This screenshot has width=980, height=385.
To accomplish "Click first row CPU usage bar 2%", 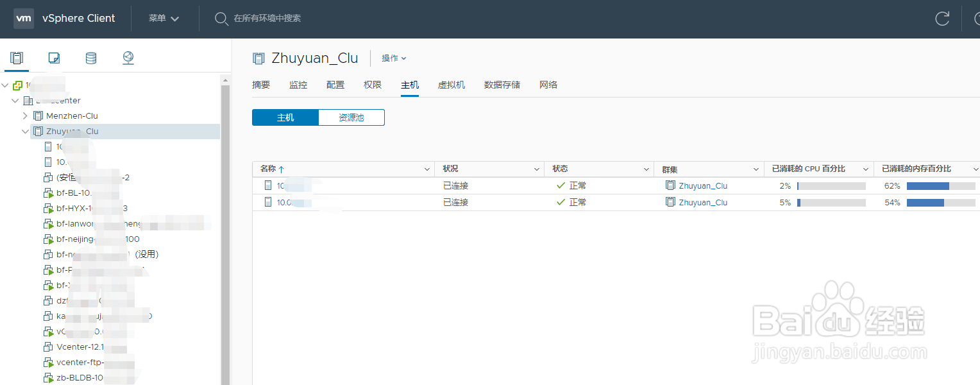I will click(831, 186).
